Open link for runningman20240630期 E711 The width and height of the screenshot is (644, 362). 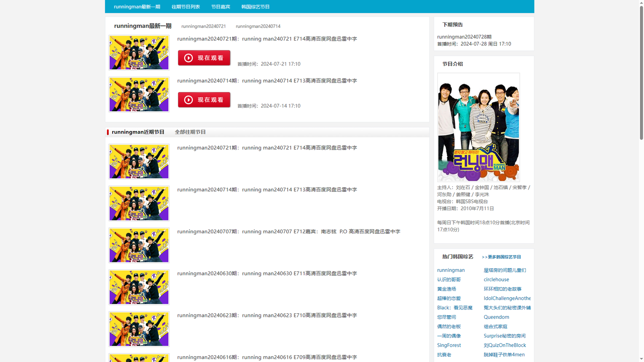[x=267, y=274]
